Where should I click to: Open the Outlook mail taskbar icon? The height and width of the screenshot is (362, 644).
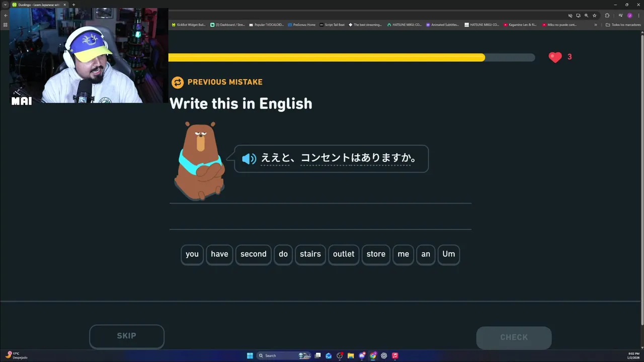[329, 355]
